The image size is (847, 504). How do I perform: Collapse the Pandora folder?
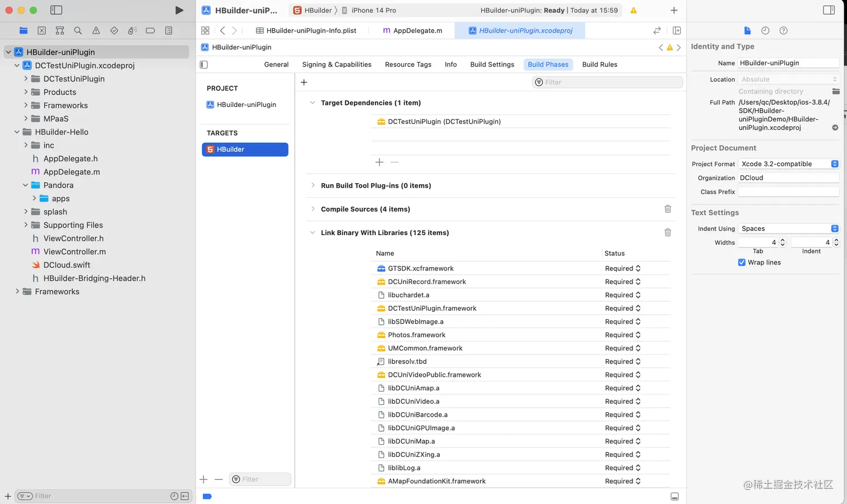[26, 185]
